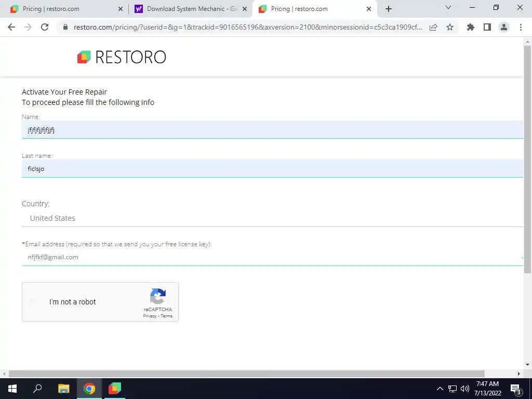The height and width of the screenshot is (399, 532).
Task: Share this page using the share icon
Action: pyautogui.click(x=433, y=27)
